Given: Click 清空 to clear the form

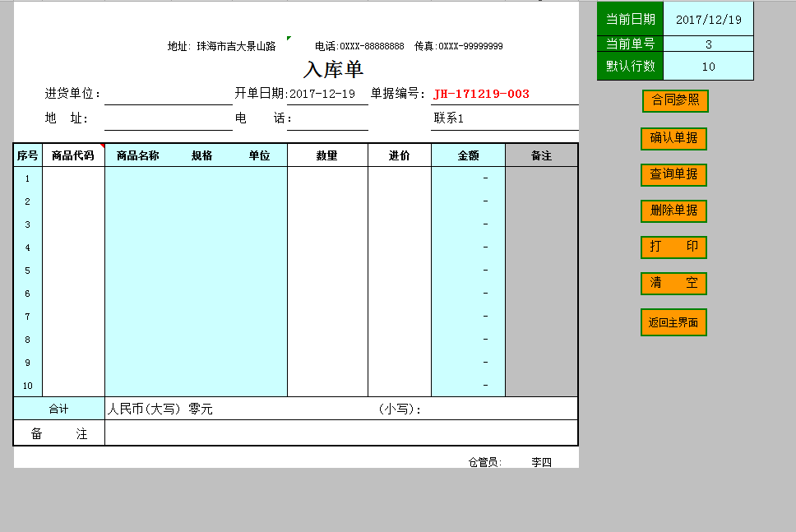Looking at the screenshot, I should pyautogui.click(x=673, y=284).
